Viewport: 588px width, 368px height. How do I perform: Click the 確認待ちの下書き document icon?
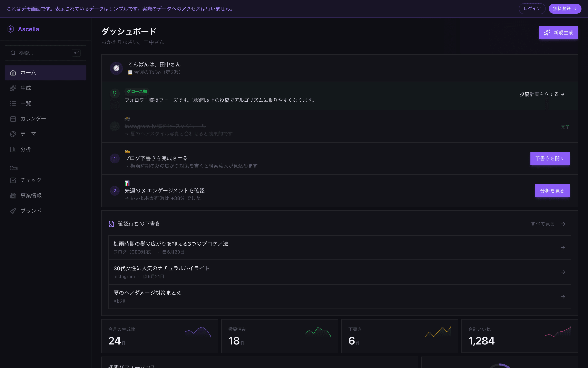tap(111, 224)
